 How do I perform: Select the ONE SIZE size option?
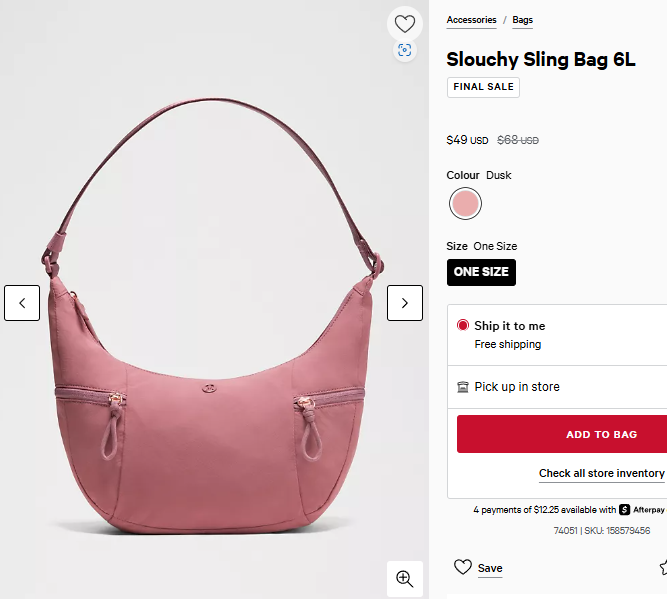[x=481, y=272]
